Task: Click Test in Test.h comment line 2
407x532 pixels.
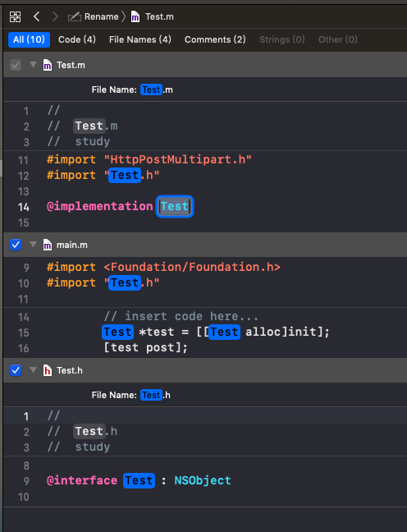Action: 89,431
